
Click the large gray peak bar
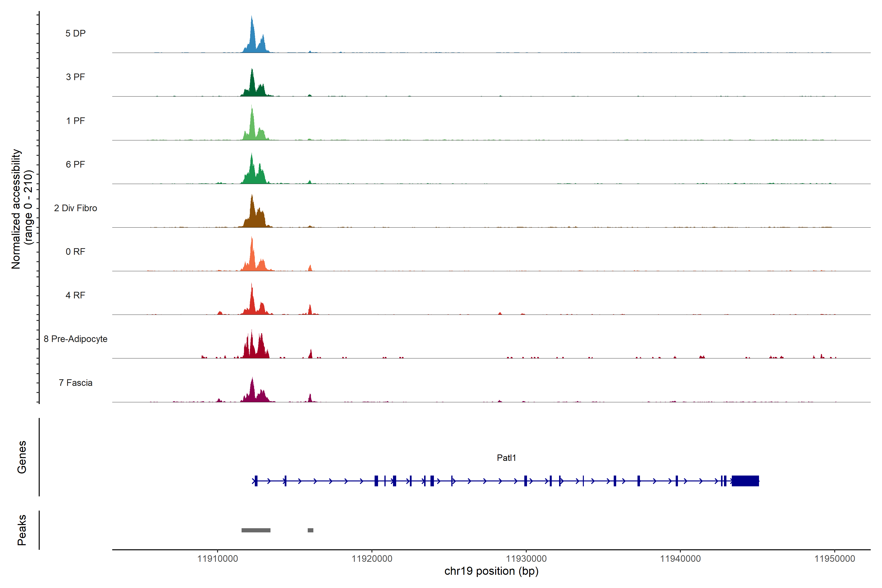256,530
